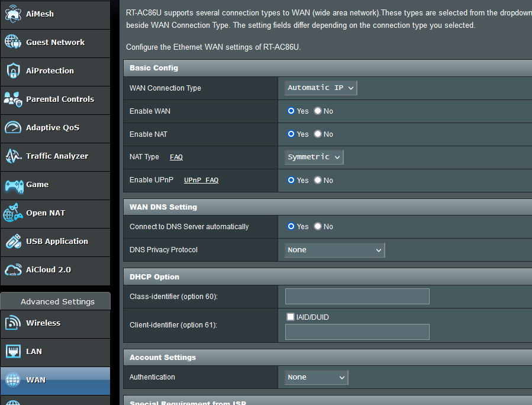The width and height of the screenshot is (532, 405).
Task: Click the Account Settings section header
Action: 327,358
